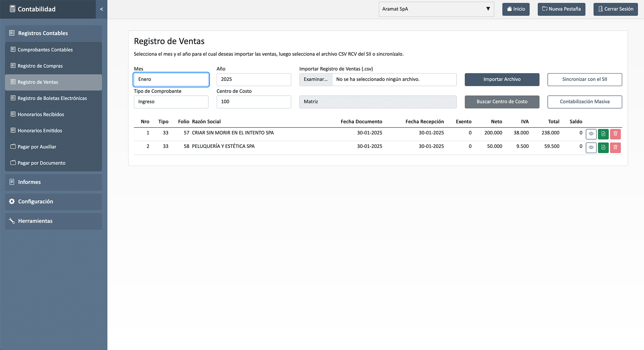Click Sincronizar con el SII button
Image resolution: width=644 pixels, height=350 pixels.
click(584, 79)
